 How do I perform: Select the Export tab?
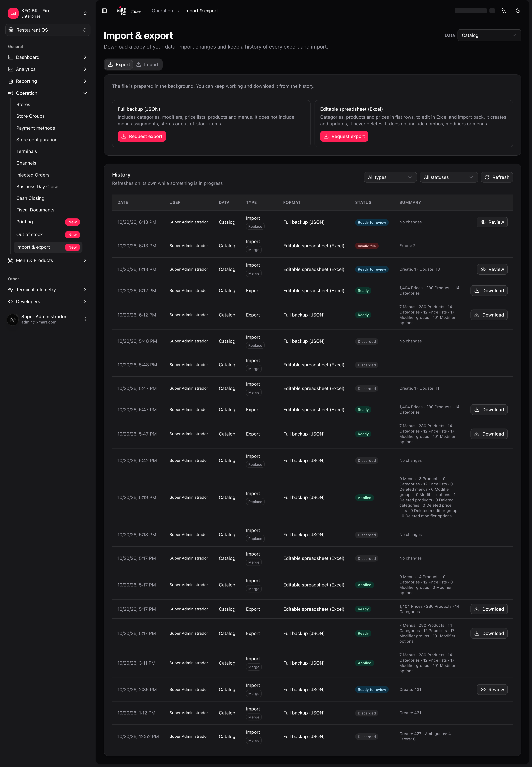coord(119,65)
